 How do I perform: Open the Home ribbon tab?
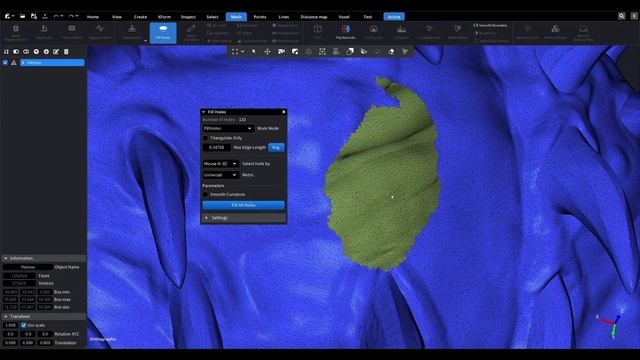[x=93, y=17]
